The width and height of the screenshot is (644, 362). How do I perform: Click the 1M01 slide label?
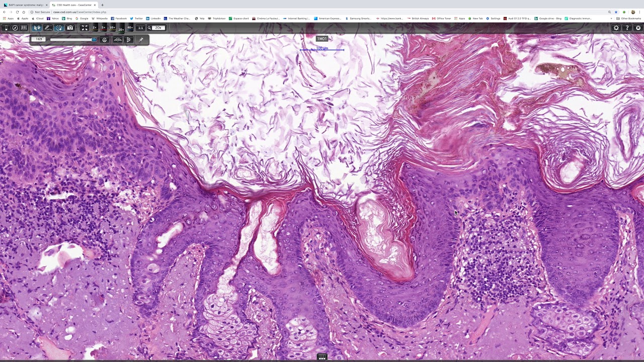click(x=322, y=39)
